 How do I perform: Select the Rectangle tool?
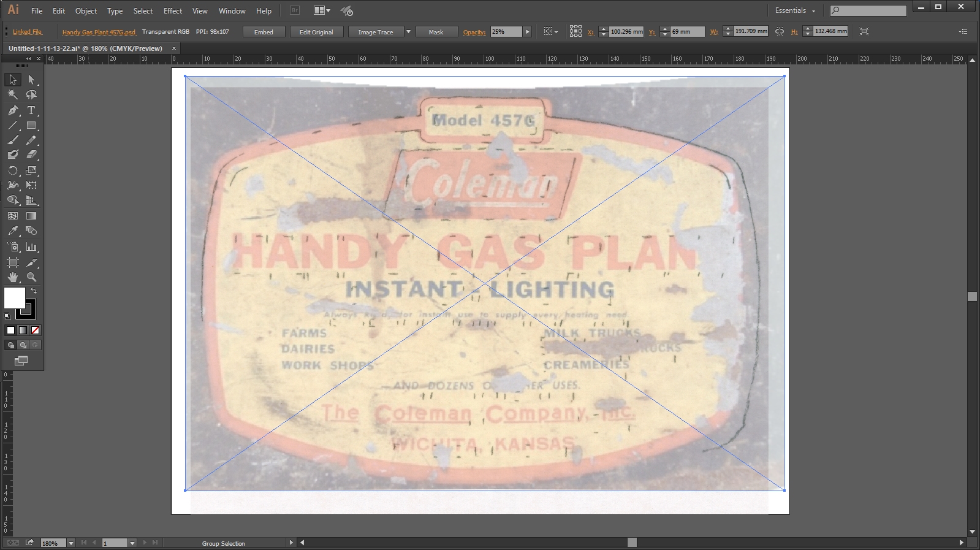(x=31, y=125)
